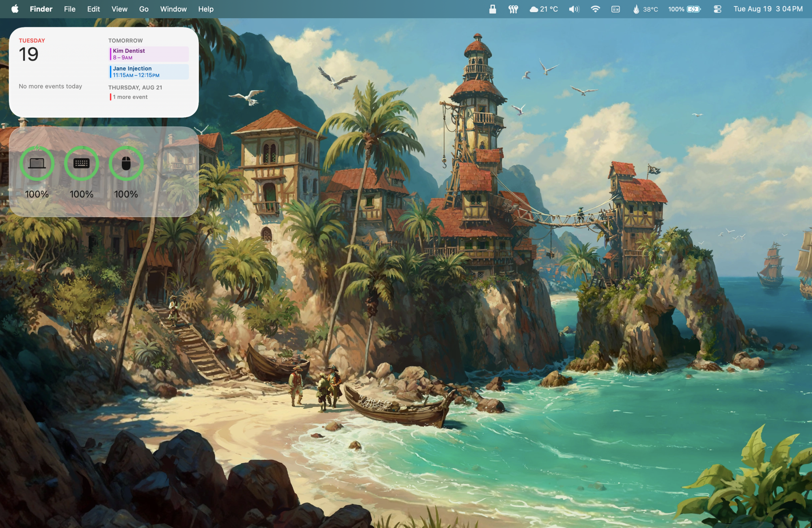
Task: Open the Apple menu
Action: coord(15,9)
